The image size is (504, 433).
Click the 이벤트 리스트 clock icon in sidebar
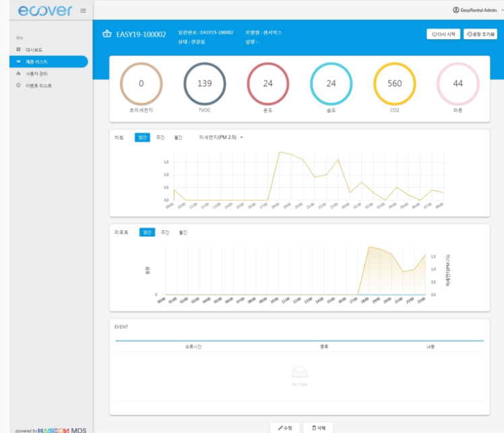18,86
